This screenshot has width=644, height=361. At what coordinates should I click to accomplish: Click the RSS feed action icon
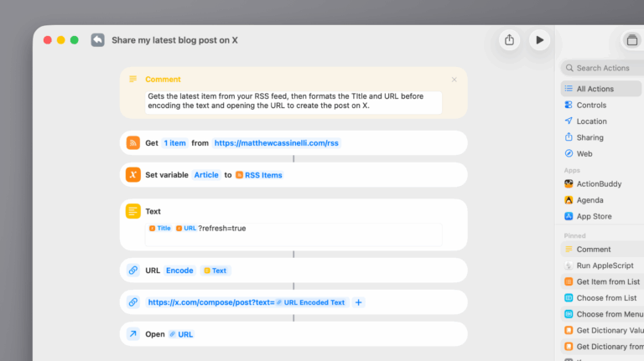(132, 142)
